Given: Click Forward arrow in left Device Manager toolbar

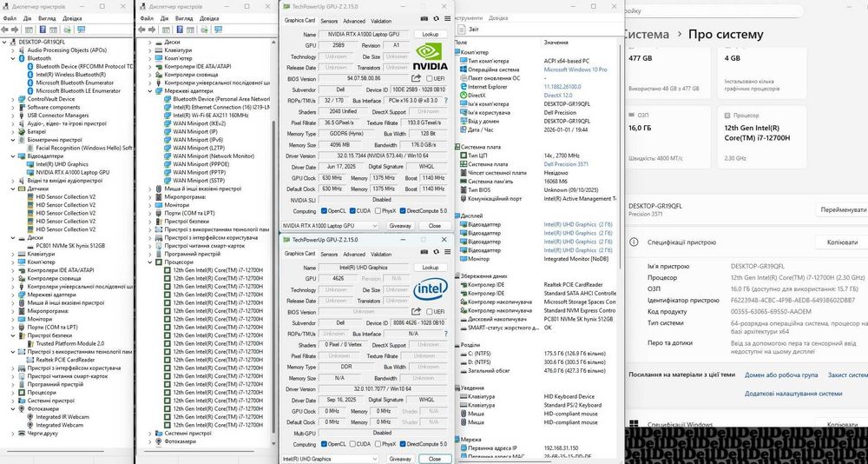Looking at the screenshot, I should 15,30.
